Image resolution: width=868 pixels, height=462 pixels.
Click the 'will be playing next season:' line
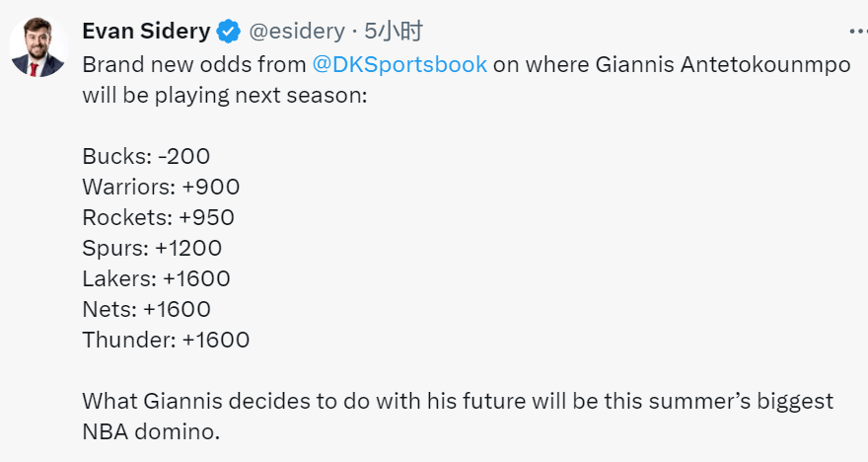coord(225,96)
